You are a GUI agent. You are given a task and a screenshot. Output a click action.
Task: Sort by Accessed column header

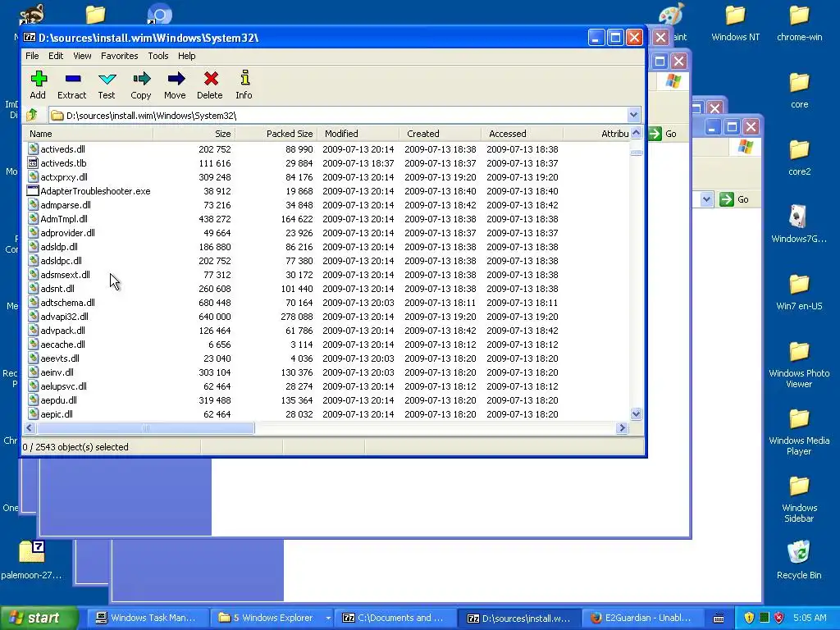522,134
